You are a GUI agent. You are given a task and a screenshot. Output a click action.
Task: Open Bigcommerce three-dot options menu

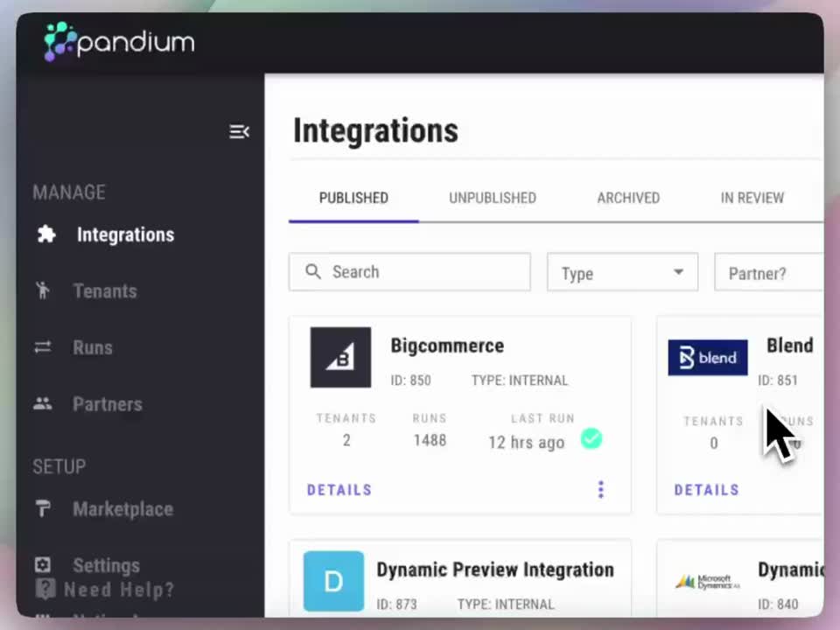point(600,489)
